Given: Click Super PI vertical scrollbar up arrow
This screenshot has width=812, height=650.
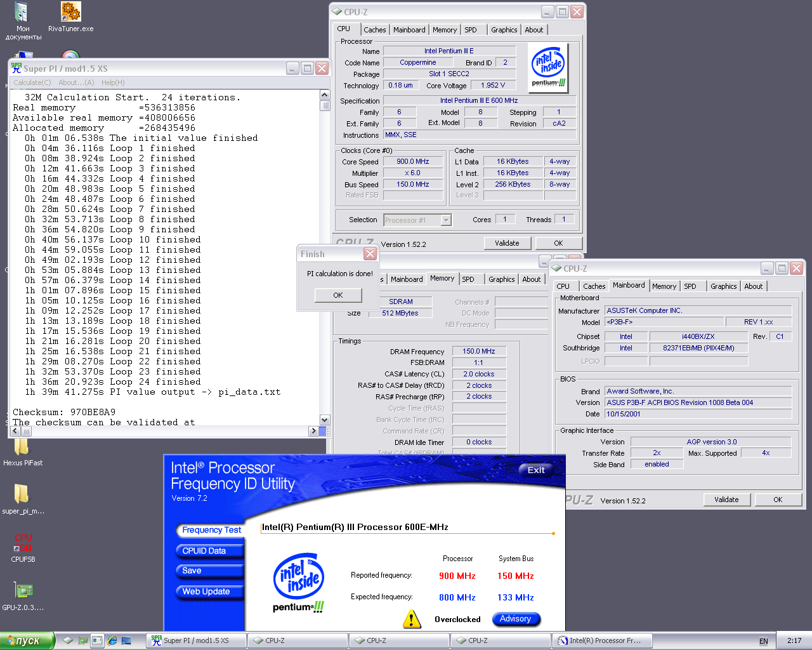Looking at the screenshot, I should click(325, 95).
